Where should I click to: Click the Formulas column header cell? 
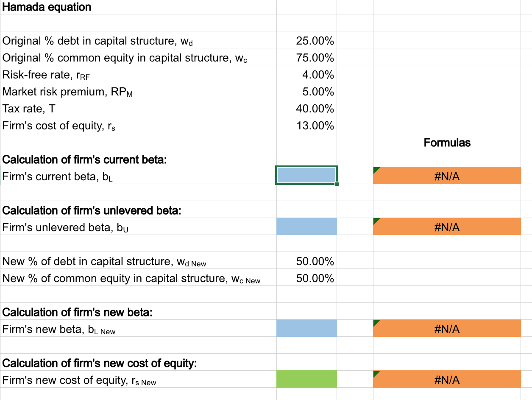447,143
